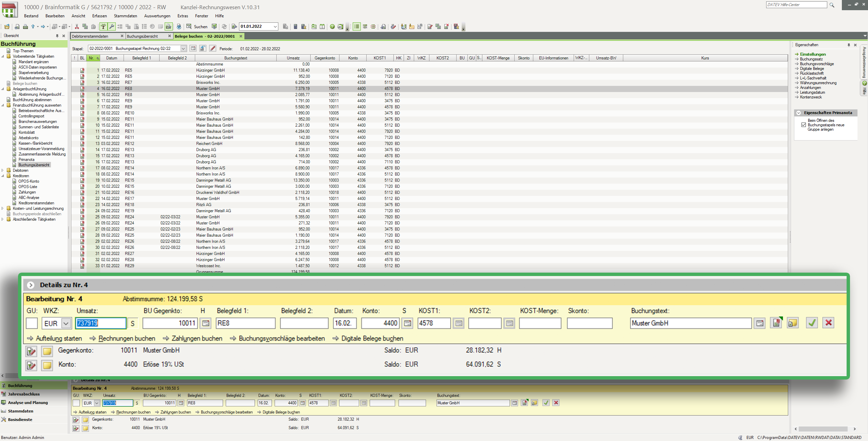Click the printer icon in toolbar

(25, 26)
